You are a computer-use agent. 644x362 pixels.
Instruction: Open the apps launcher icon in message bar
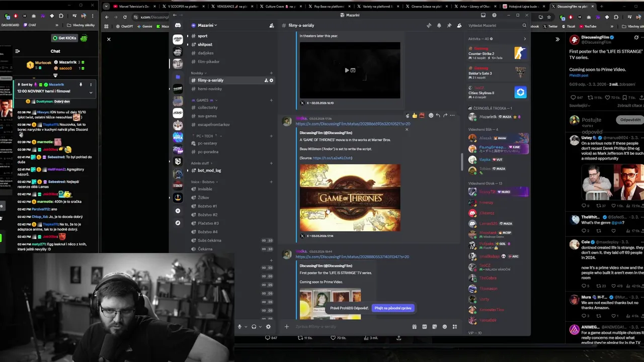455,326
